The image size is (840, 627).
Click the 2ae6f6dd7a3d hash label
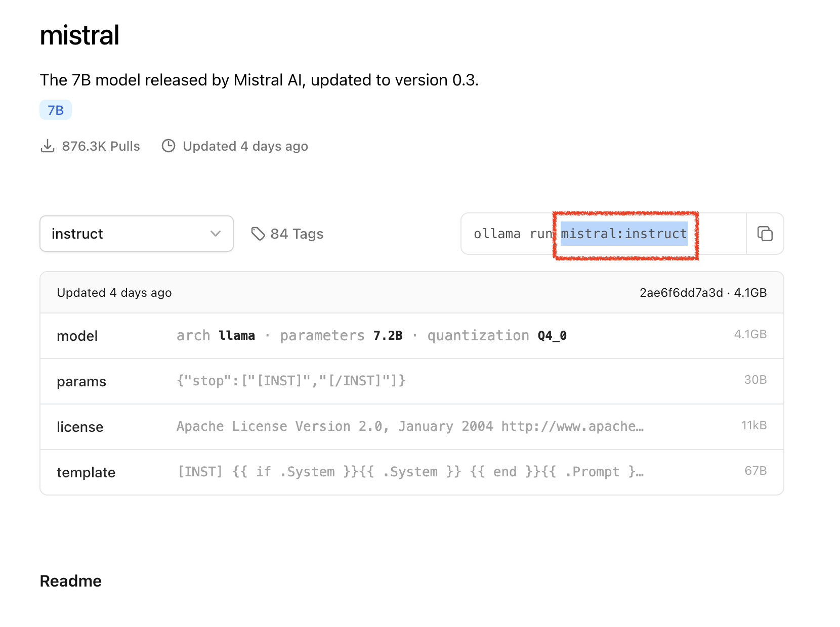(x=681, y=293)
